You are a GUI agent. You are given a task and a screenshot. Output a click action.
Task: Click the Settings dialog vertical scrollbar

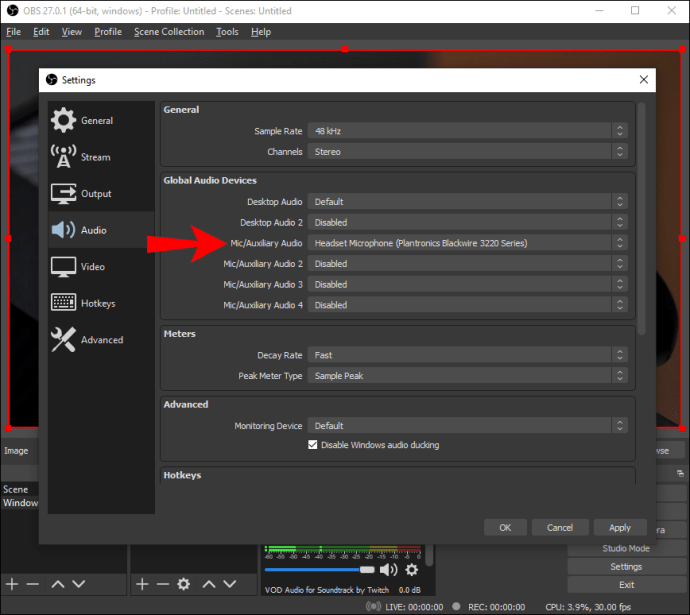(642, 219)
